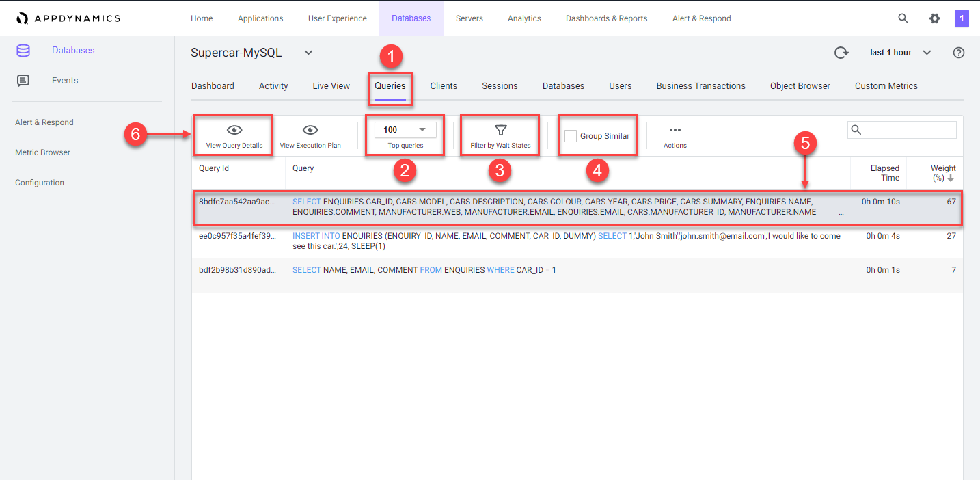The height and width of the screenshot is (480, 980).
Task: Open the Top queries count dropdown
Action: point(405,130)
